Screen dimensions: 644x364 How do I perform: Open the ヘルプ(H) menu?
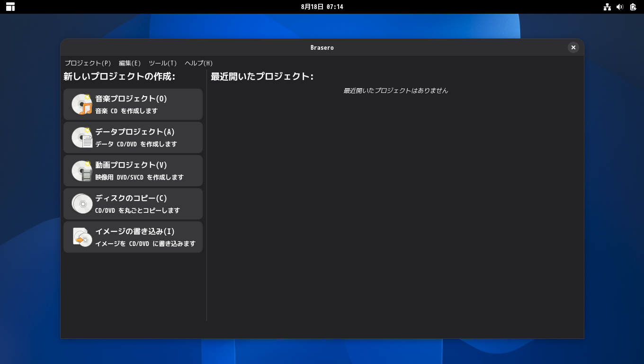pyautogui.click(x=199, y=63)
